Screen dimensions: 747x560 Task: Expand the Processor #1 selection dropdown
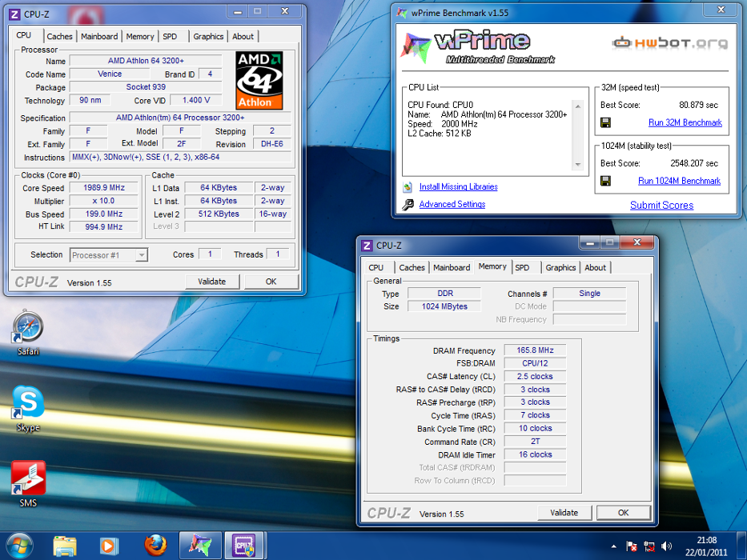[x=141, y=255]
